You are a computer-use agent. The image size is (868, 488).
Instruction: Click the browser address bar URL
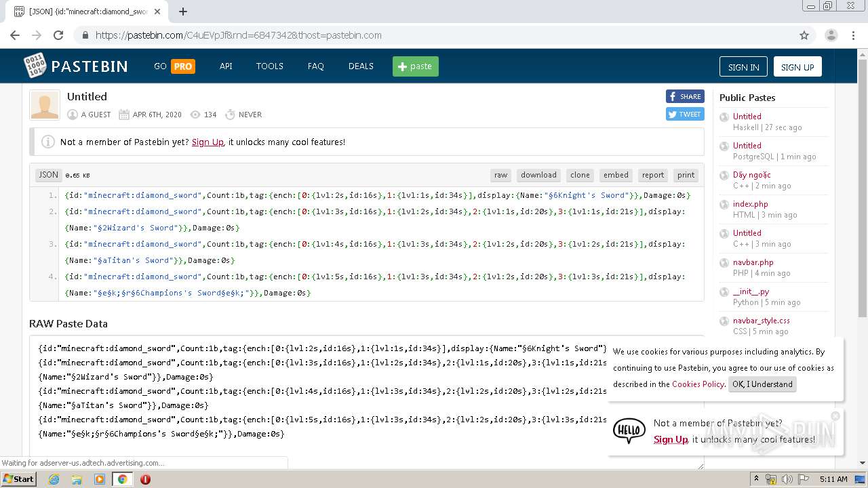click(x=238, y=35)
